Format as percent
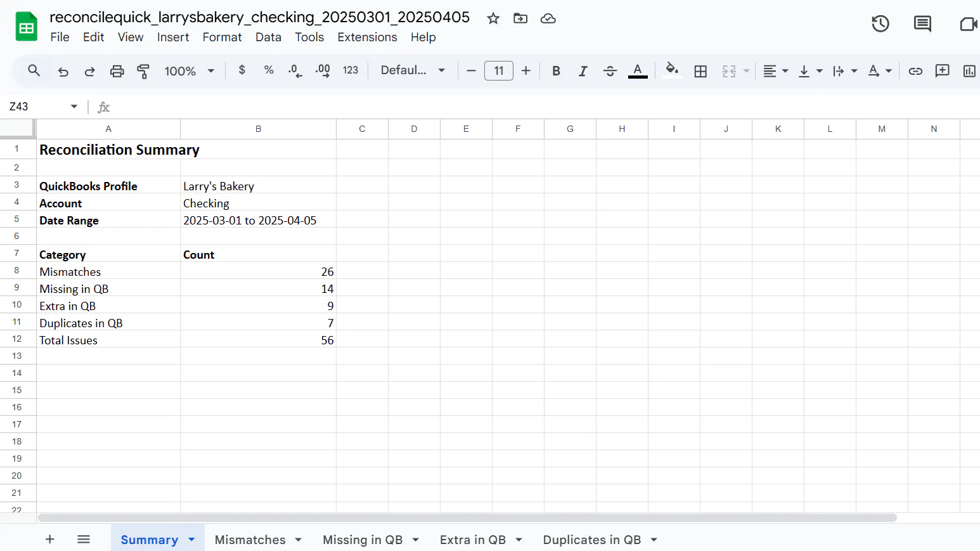Viewport: 980px width, 551px height. point(269,70)
